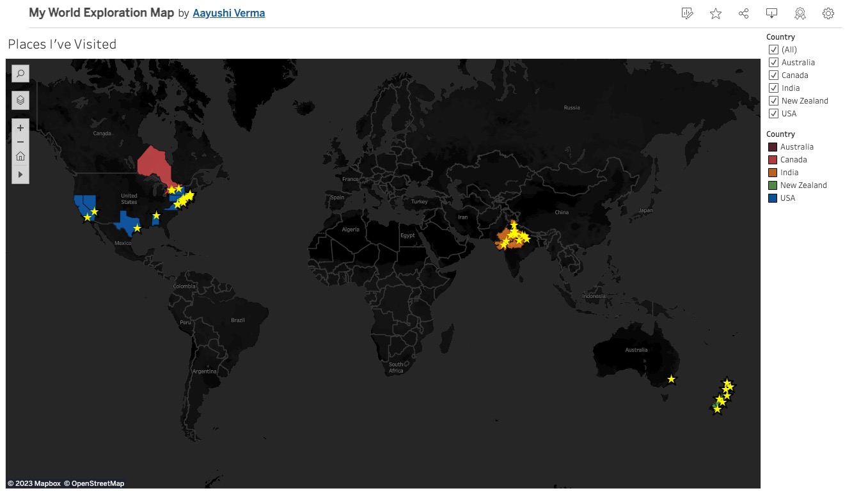The height and width of the screenshot is (491, 868).
Task: Open the OpenStreetMap attribution link
Action: 96,483
